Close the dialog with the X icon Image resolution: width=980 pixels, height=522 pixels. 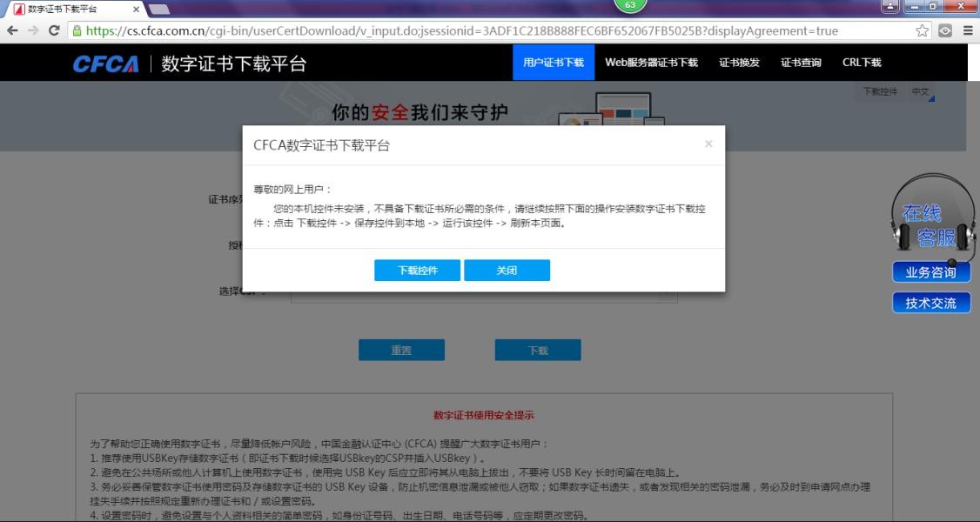(708, 144)
